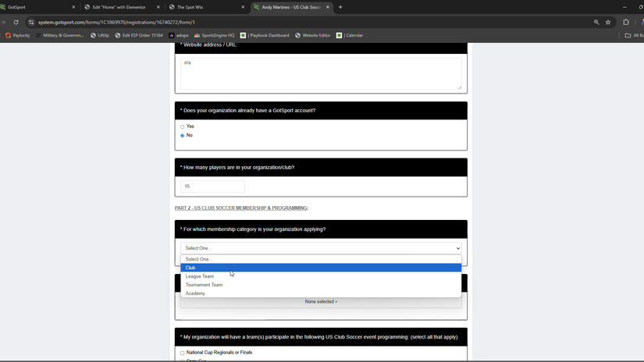
Task: Open the LiftUp bookmark
Action: pyautogui.click(x=100, y=35)
